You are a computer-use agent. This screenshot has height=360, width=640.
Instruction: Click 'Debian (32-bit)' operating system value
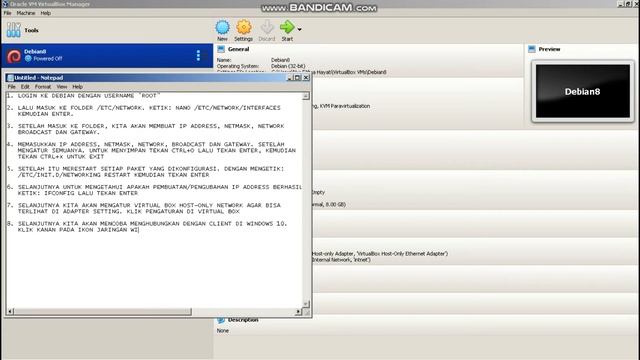coord(288,66)
